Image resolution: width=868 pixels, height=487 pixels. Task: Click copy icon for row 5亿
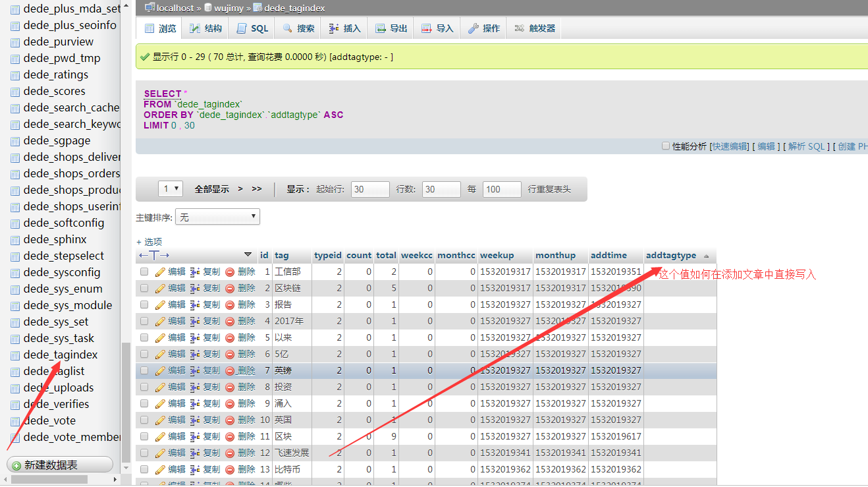[195, 354]
